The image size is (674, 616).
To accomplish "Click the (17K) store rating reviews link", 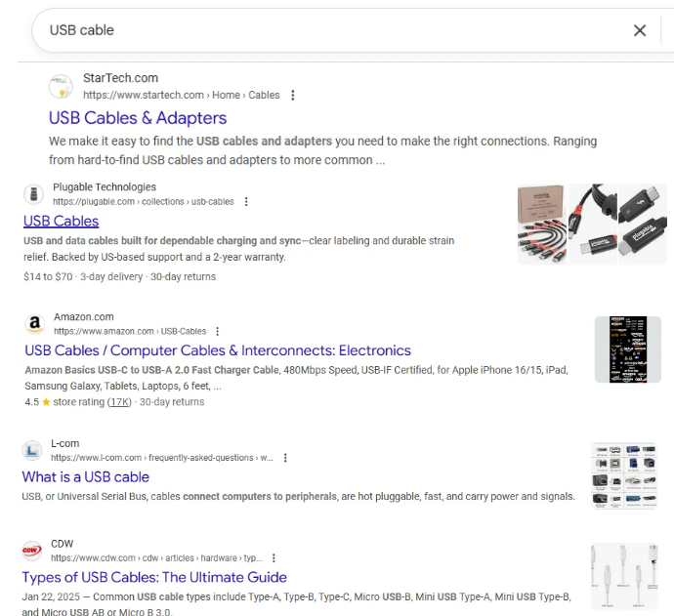I will 119,402.
